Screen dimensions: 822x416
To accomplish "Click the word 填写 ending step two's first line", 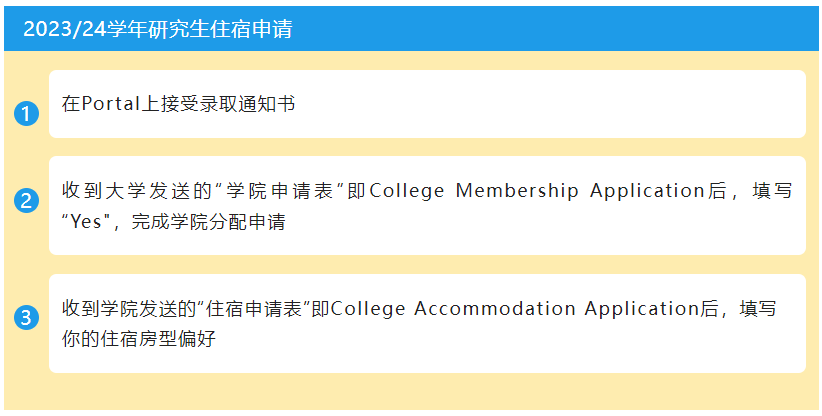I will (773, 191).
